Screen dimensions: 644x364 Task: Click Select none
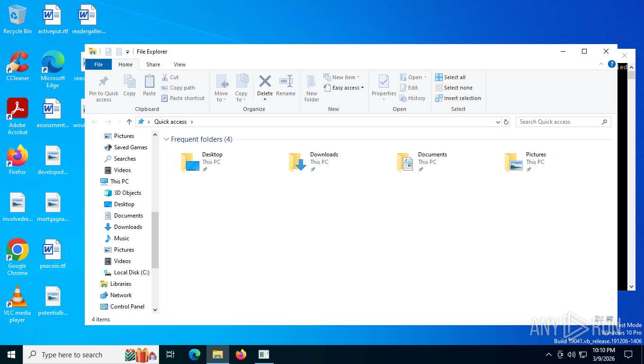tap(454, 88)
